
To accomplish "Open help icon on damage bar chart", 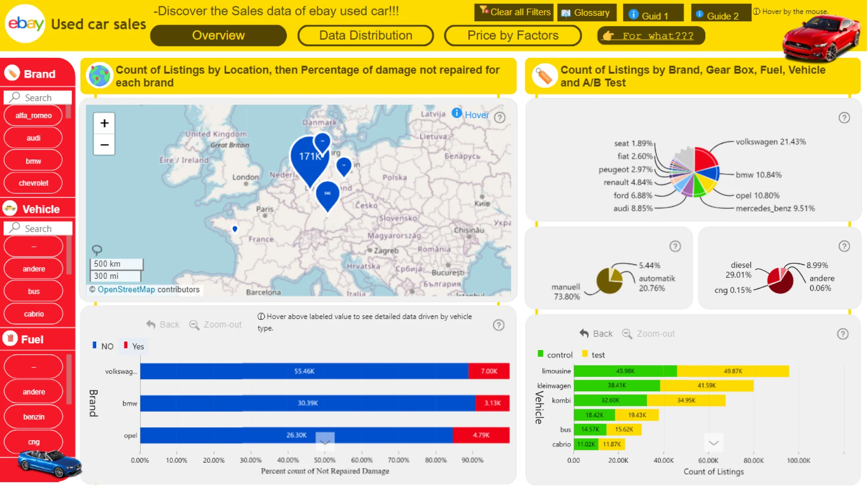I will point(499,325).
